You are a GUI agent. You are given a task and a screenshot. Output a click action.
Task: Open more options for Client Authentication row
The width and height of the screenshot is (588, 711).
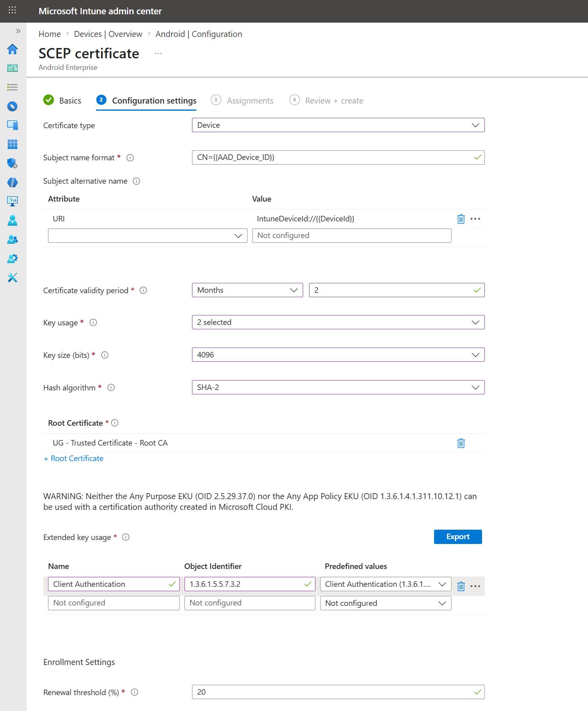click(475, 586)
